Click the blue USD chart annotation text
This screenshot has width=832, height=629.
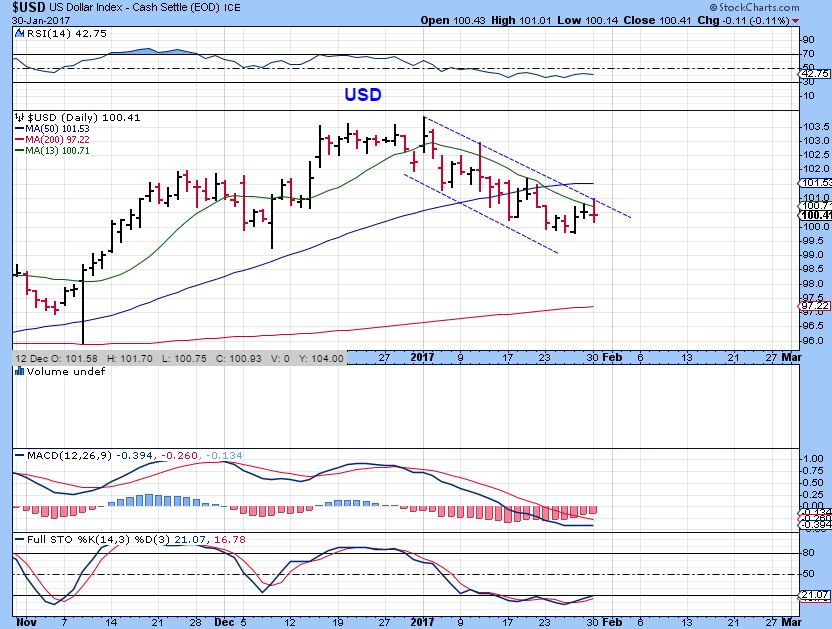(361, 95)
